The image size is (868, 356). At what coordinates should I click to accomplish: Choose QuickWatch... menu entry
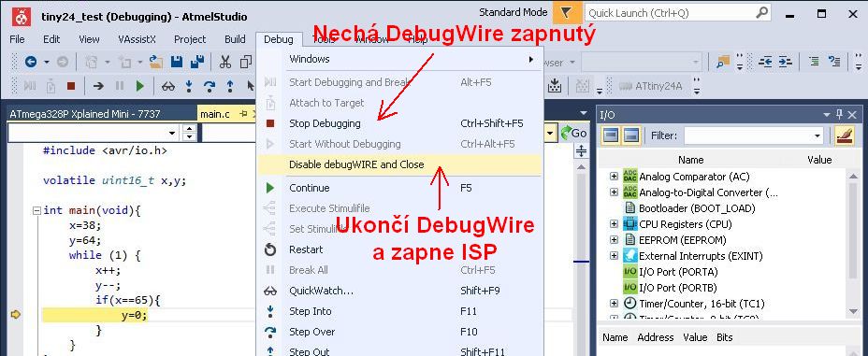[x=398, y=291]
